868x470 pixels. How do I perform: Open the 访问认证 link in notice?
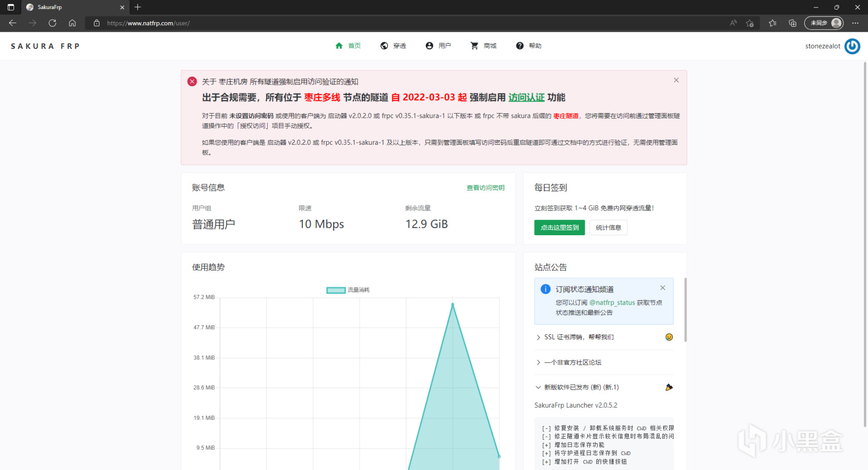[x=526, y=98]
